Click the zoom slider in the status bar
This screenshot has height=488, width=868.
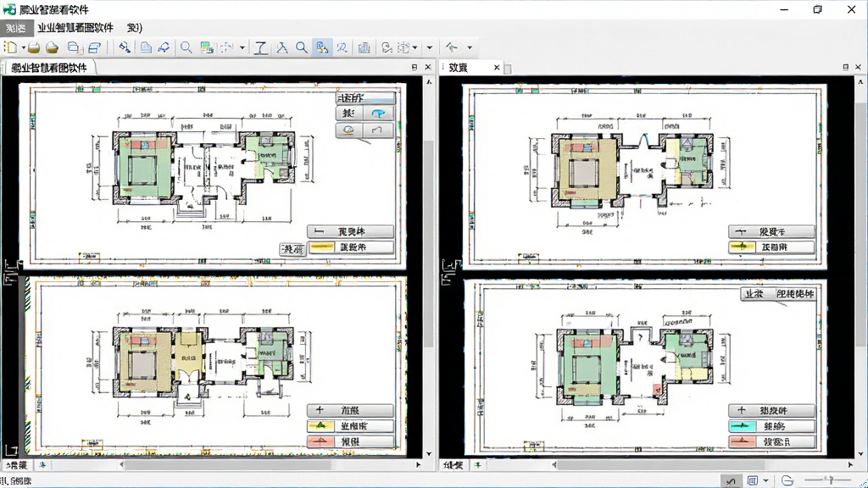(x=827, y=481)
